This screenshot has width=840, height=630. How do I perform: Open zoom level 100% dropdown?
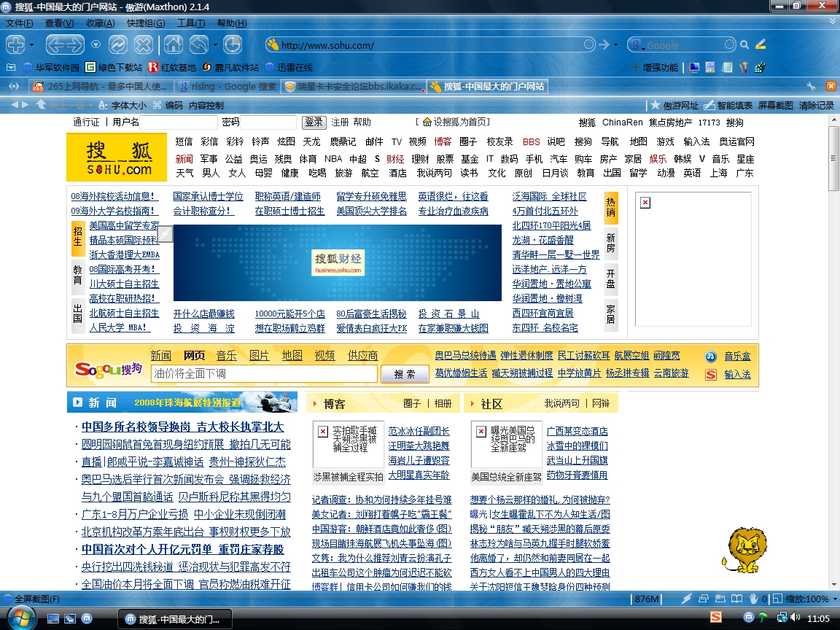click(835, 599)
